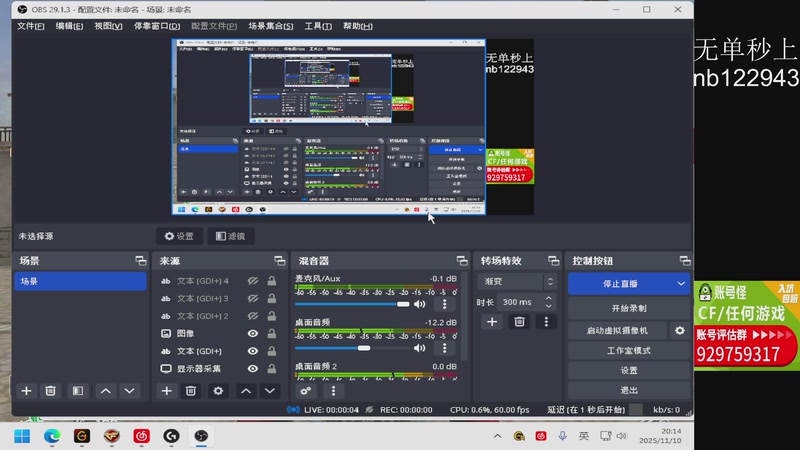
Task: Pop out the 混音器 dock panel
Action: pyautogui.click(x=462, y=261)
